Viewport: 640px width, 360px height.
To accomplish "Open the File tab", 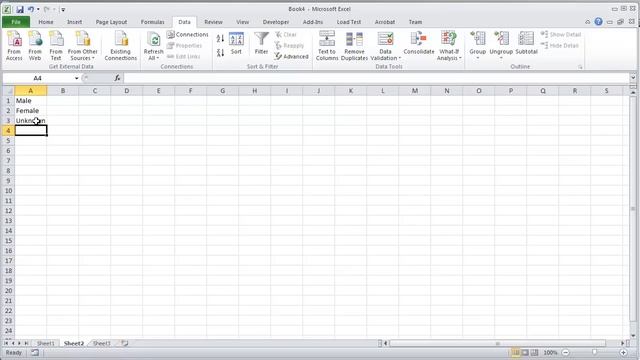I will 16,22.
